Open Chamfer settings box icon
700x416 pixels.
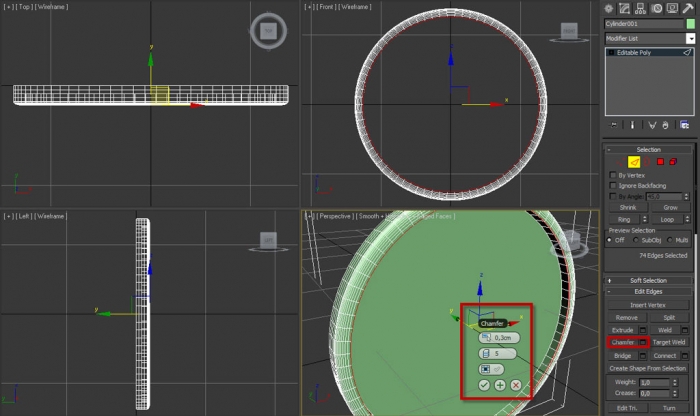643,342
